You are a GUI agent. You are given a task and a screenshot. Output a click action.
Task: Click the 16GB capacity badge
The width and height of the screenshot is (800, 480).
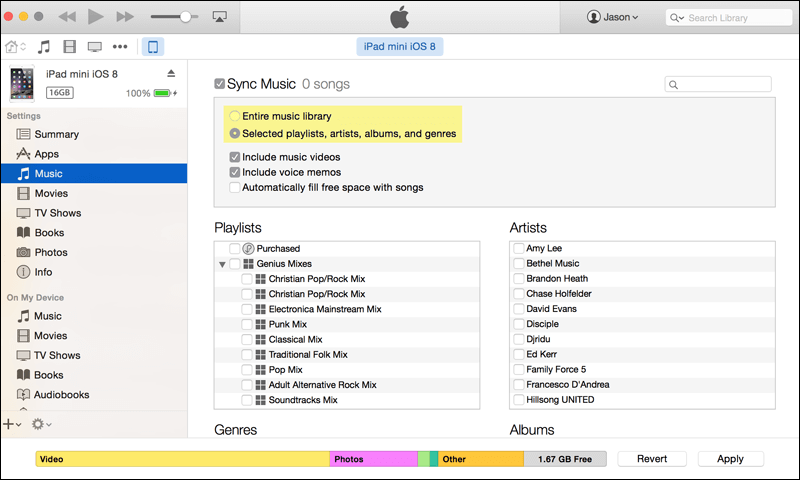pyautogui.click(x=60, y=92)
